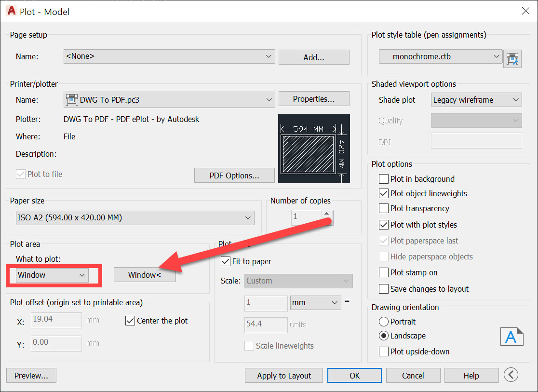
Task: Click the Number of copies field
Action: pos(306,217)
